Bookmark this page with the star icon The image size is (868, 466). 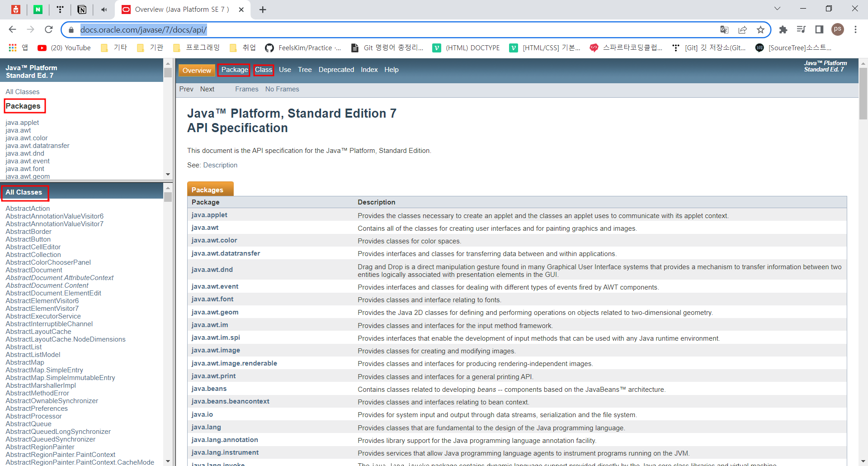click(x=760, y=30)
